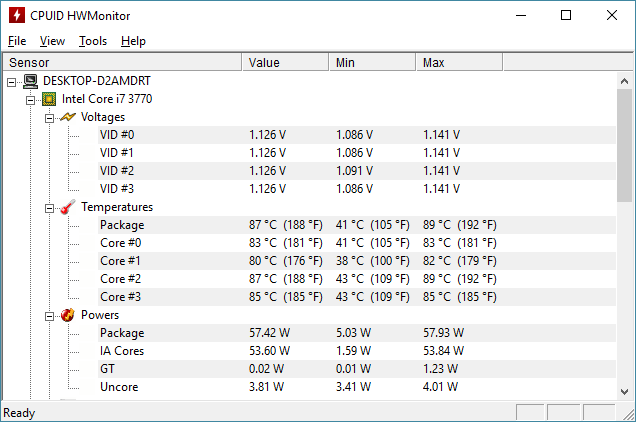The height and width of the screenshot is (422, 636).
Task: Click the 53.84 W IA Cores max value
Action: click(x=443, y=351)
